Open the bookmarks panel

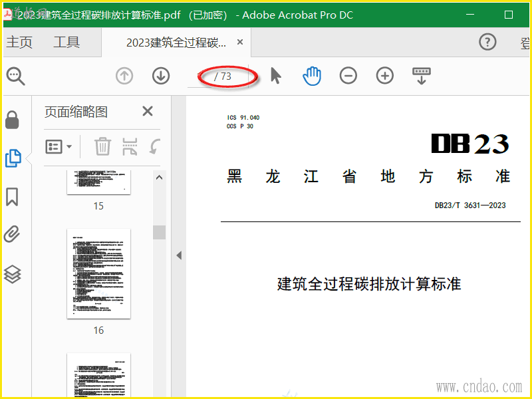point(12,197)
